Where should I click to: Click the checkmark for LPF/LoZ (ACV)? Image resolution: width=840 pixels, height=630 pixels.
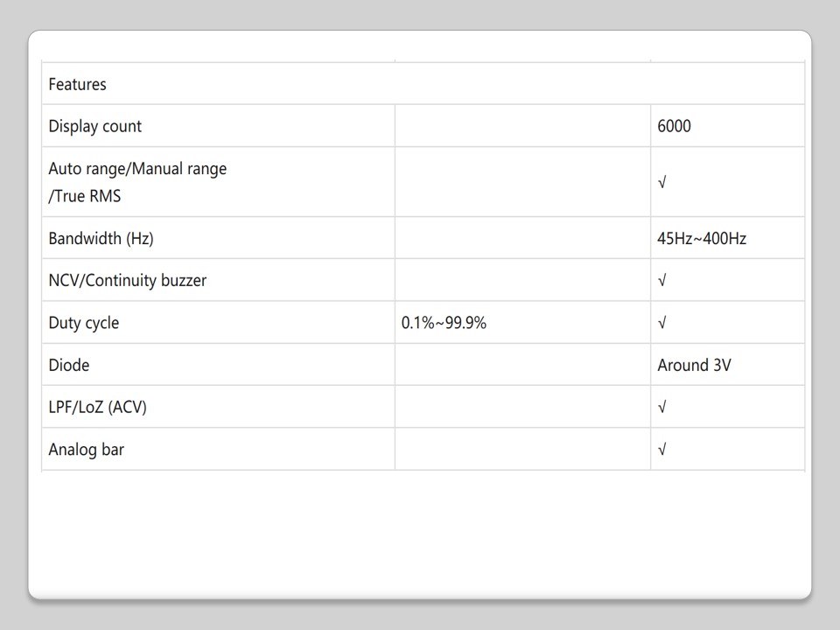[x=662, y=407]
